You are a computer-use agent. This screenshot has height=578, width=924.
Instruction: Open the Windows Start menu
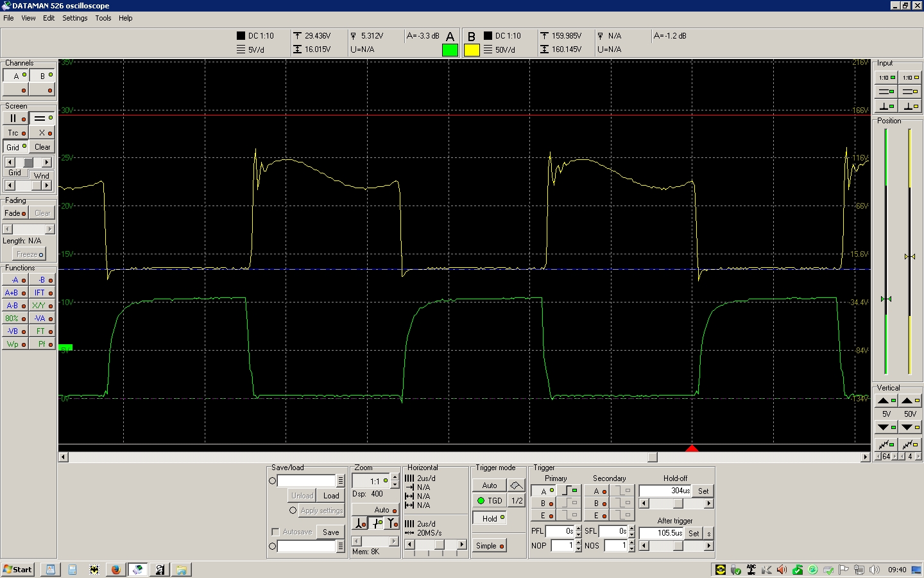pos(17,570)
